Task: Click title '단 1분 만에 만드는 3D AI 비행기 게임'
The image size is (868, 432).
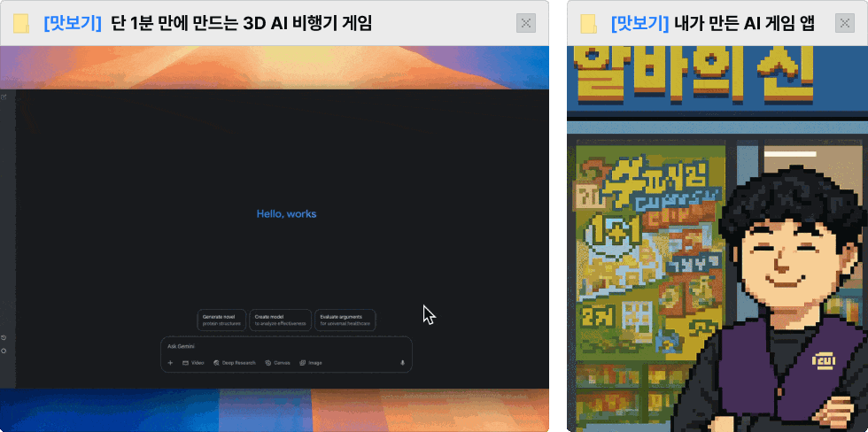Action: [x=241, y=24]
